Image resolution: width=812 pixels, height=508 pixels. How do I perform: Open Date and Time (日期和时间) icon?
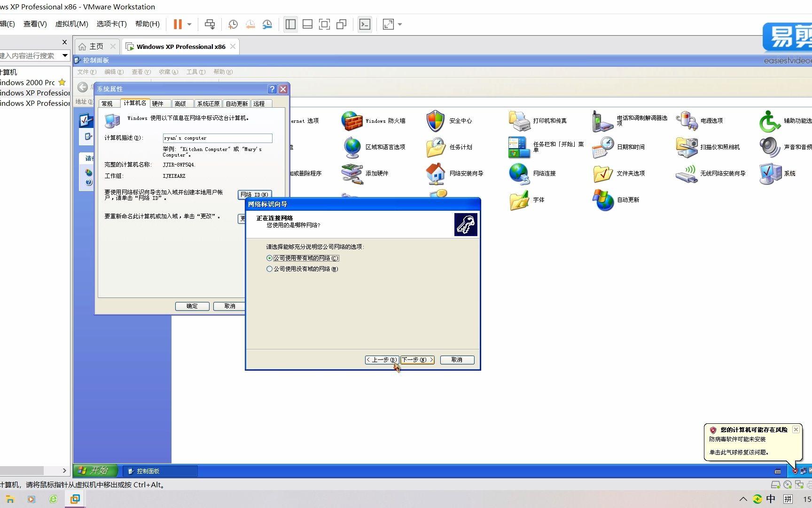click(603, 147)
